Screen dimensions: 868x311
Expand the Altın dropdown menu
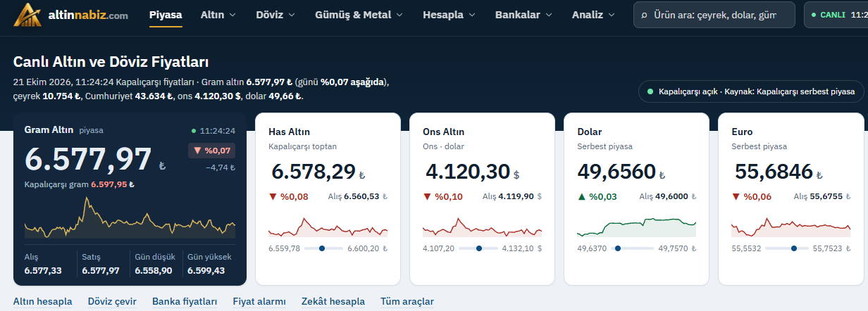(218, 15)
